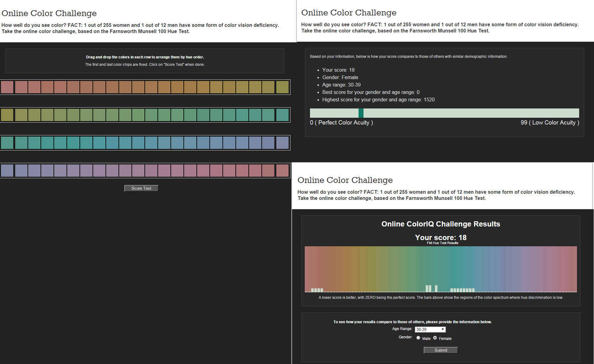Click the second chip in the top row
The width and height of the screenshot is (594, 364).
pos(21,87)
